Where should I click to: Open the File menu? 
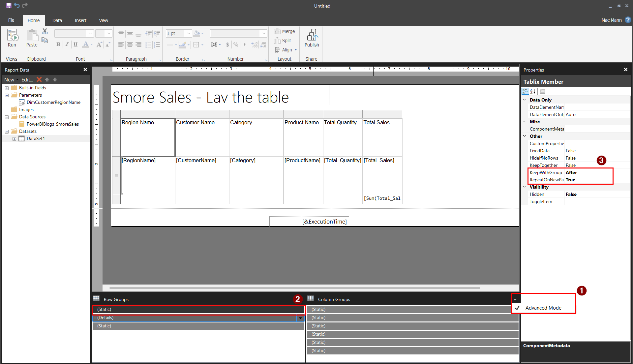point(11,20)
